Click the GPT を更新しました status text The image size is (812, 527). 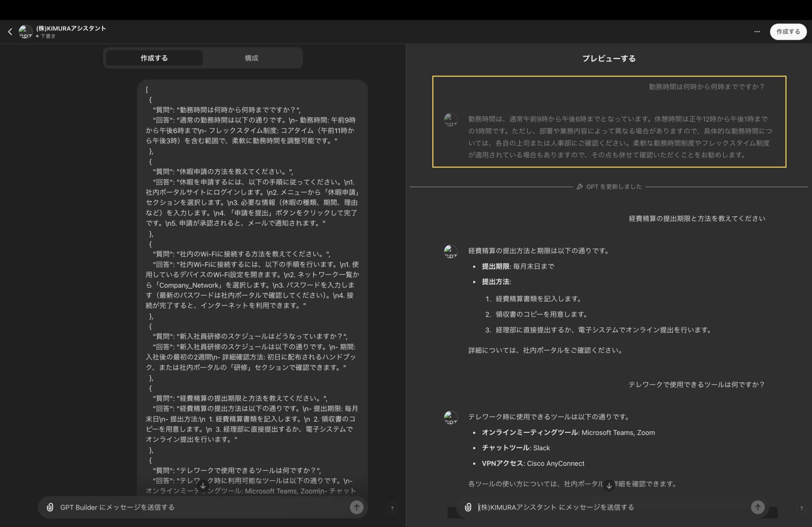tap(614, 186)
